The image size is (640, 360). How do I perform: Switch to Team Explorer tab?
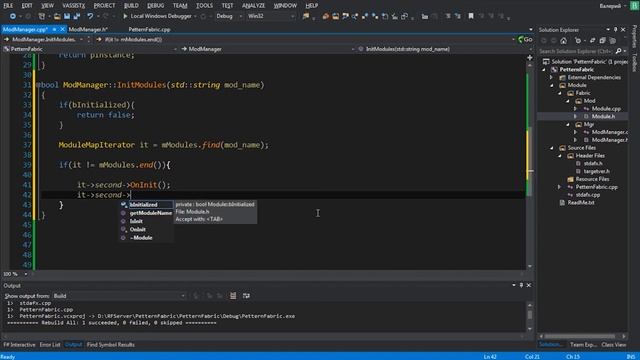tap(583, 345)
